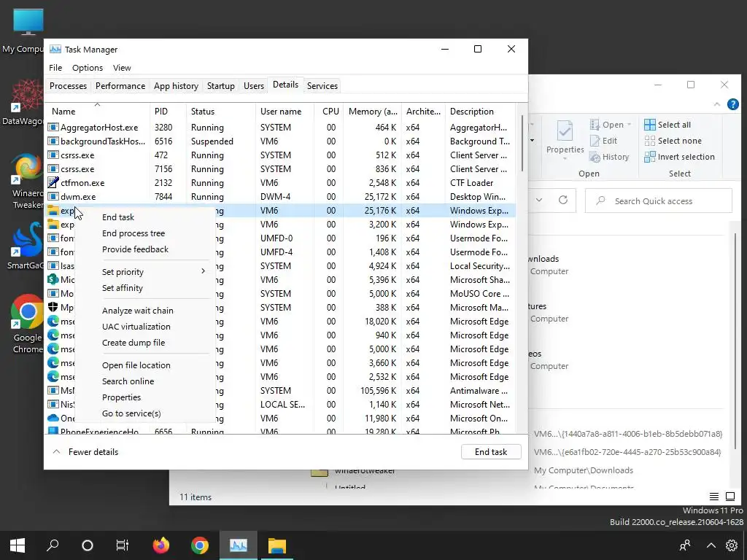
Task: Select Analyze wait chain
Action: [x=137, y=310]
